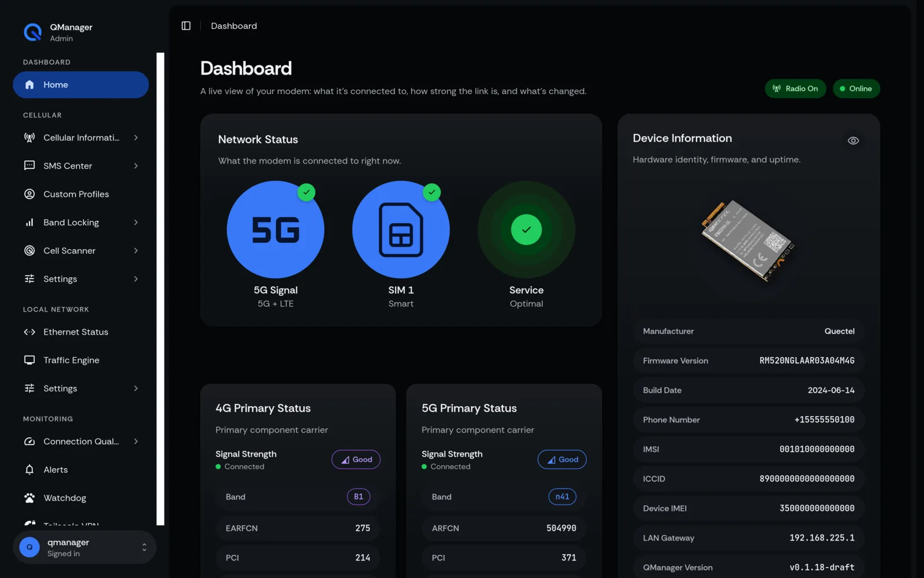Toggle Device Information visibility eye icon

[x=853, y=140]
